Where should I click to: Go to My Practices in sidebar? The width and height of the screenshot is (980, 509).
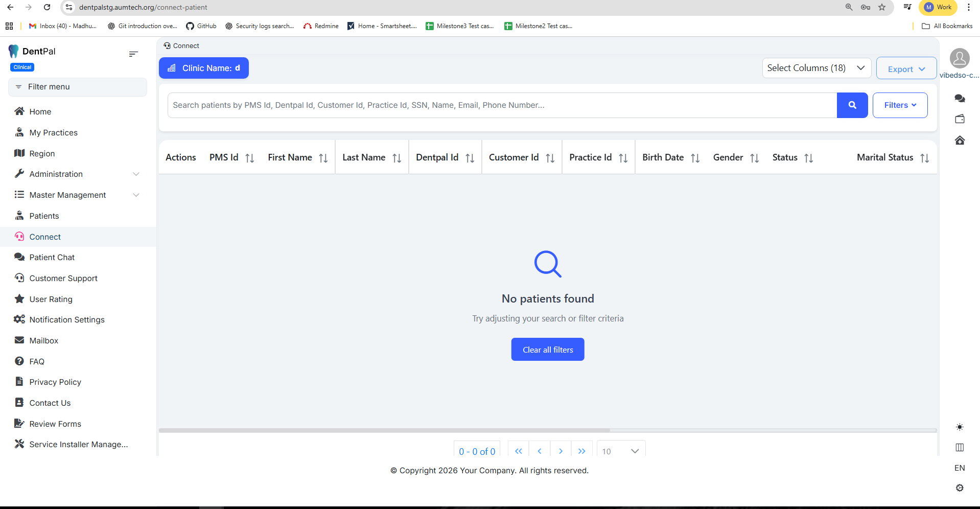(53, 133)
